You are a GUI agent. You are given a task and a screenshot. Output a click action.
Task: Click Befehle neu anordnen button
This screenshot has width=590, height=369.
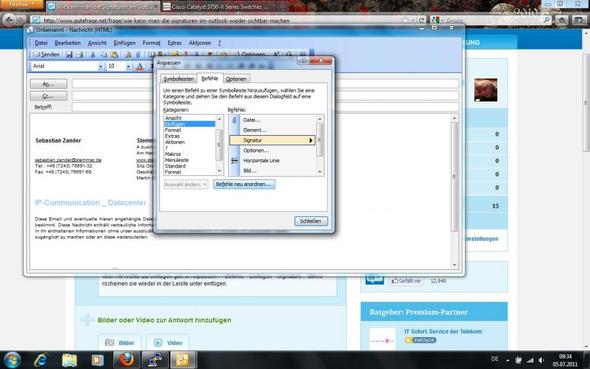point(244,184)
